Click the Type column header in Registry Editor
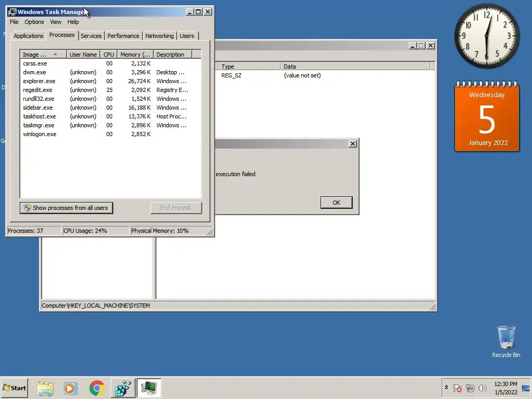Viewport: 532px width, 399px height. 249,66
